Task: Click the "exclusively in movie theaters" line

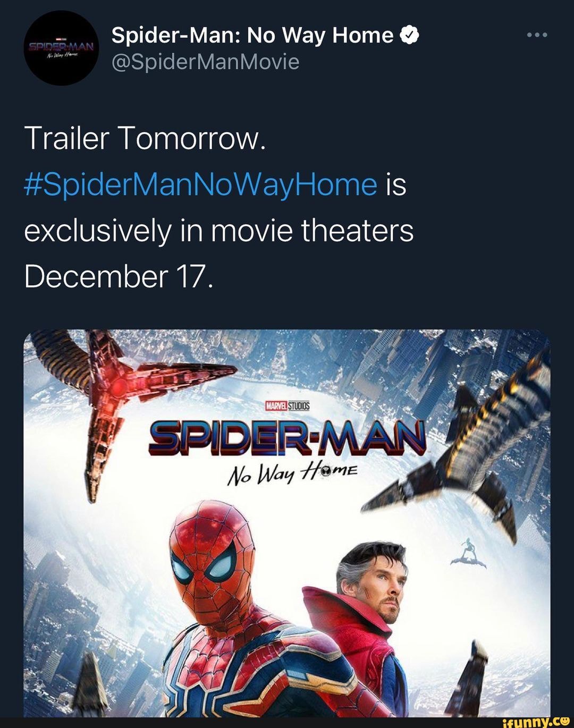Action: click(x=218, y=231)
